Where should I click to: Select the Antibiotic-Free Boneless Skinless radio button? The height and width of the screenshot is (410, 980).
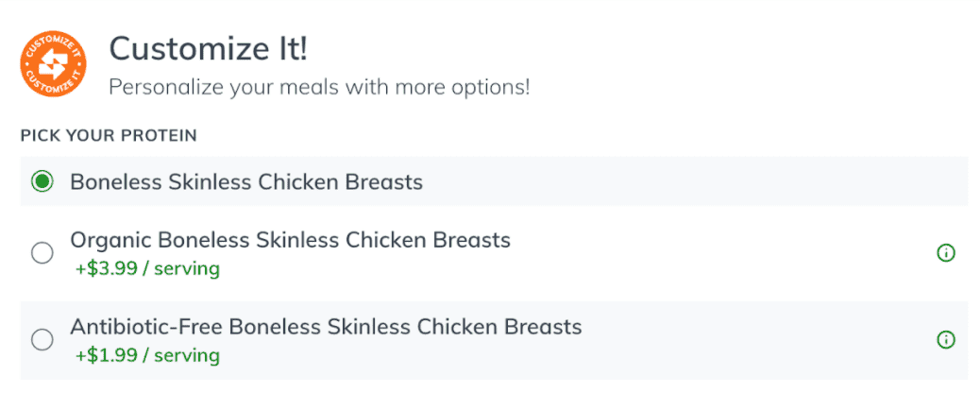42,340
